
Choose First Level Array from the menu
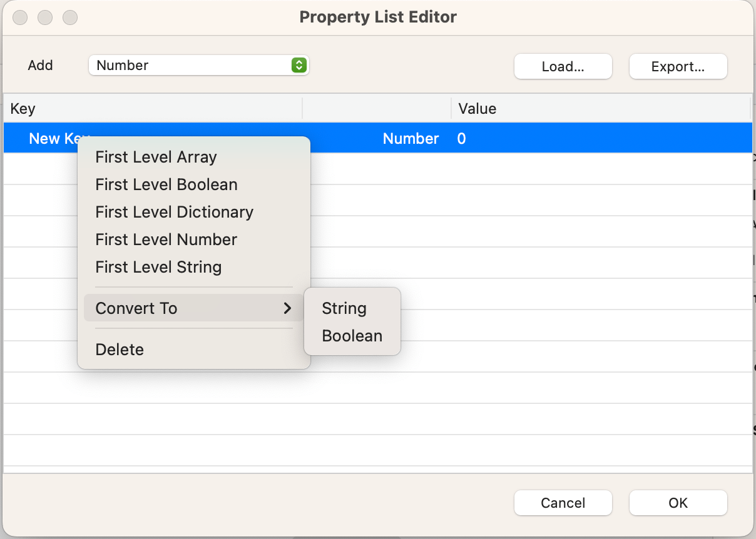tap(156, 157)
